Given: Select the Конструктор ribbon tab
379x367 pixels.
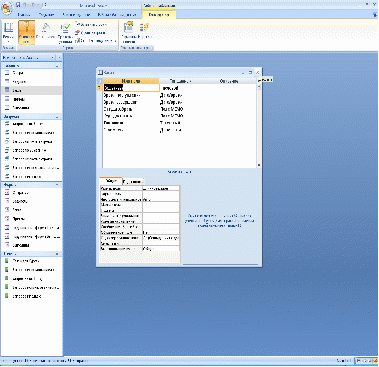Looking at the screenshot, I should point(159,15).
